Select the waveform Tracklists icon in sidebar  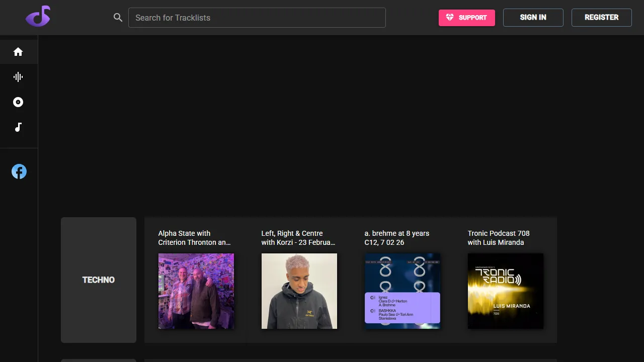(x=18, y=77)
